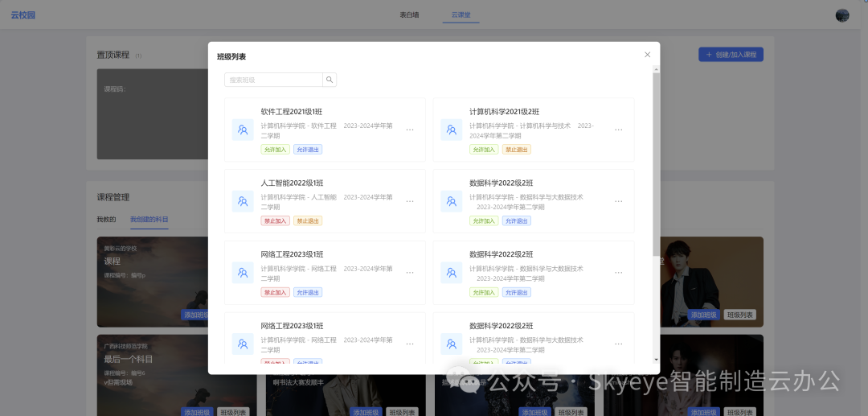Click 允许加入 tag on 软件工程2021级1班
Viewport: 868px width, 416px height.
[x=275, y=149]
